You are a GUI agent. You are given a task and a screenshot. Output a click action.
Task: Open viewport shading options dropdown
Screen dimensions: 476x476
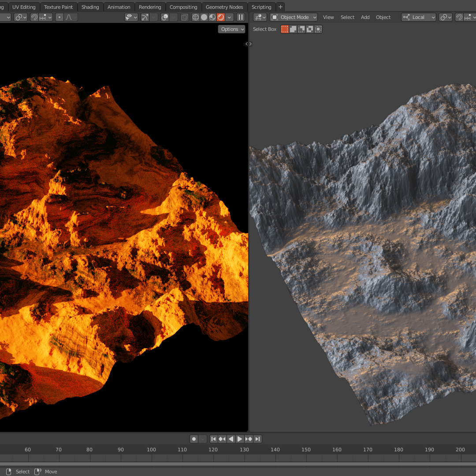[x=230, y=17]
